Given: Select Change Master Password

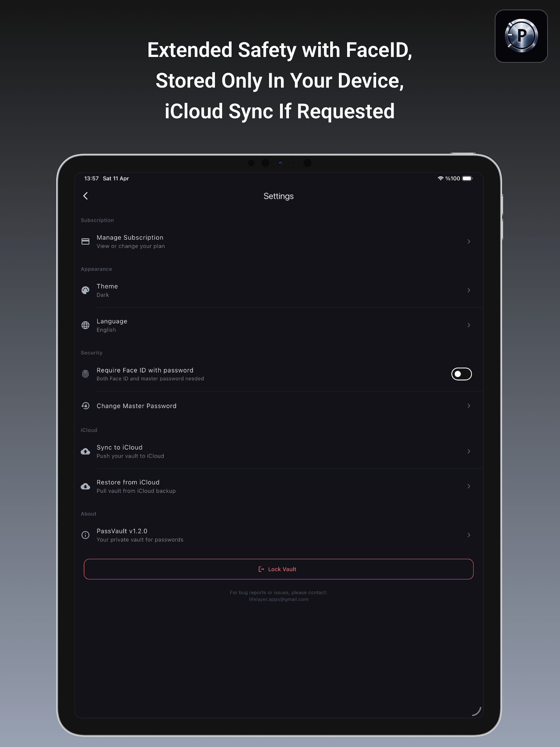Looking at the screenshot, I should (x=279, y=405).
